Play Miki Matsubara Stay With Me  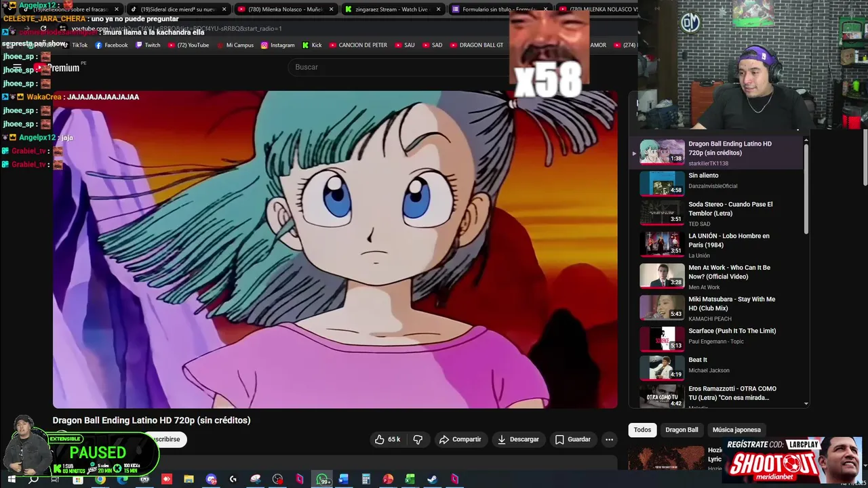(x=715, y=308)
